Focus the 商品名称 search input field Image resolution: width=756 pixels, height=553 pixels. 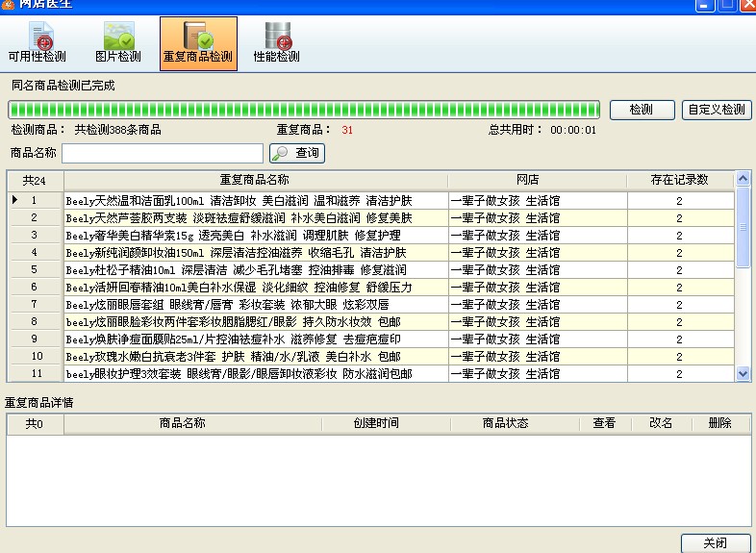163,153
